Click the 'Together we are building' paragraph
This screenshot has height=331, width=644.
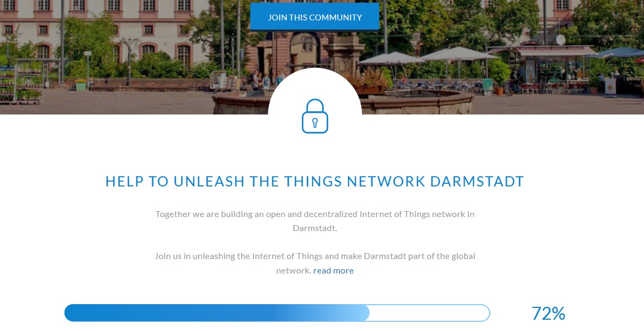(x=315, y=221)
